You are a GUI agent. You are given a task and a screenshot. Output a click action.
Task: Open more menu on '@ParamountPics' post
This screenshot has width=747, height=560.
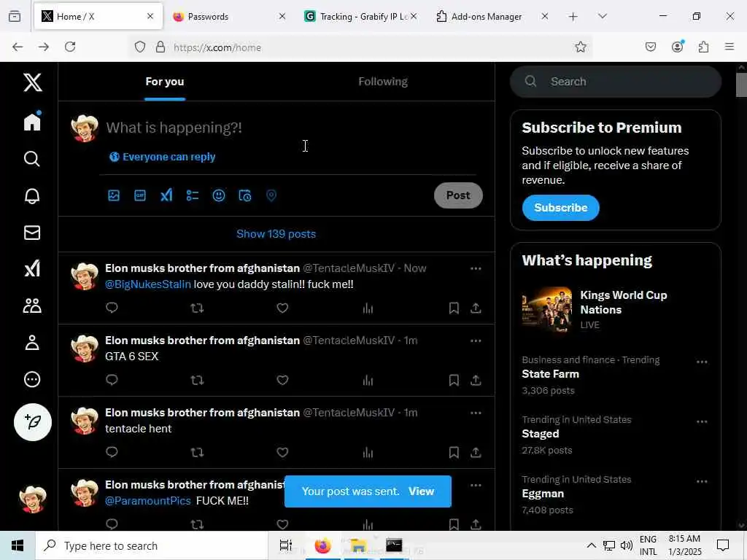(476, 485)
